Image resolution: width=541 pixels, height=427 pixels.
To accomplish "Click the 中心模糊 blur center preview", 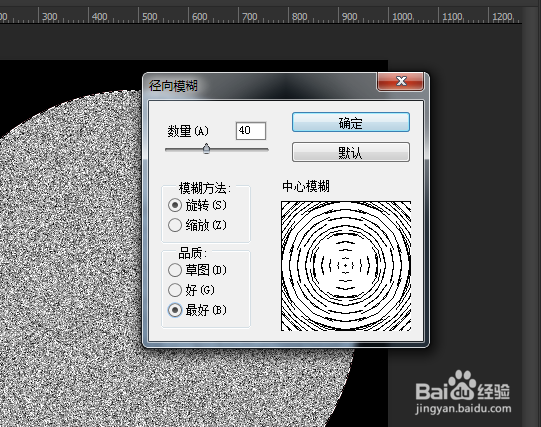I will click(346, 266).
